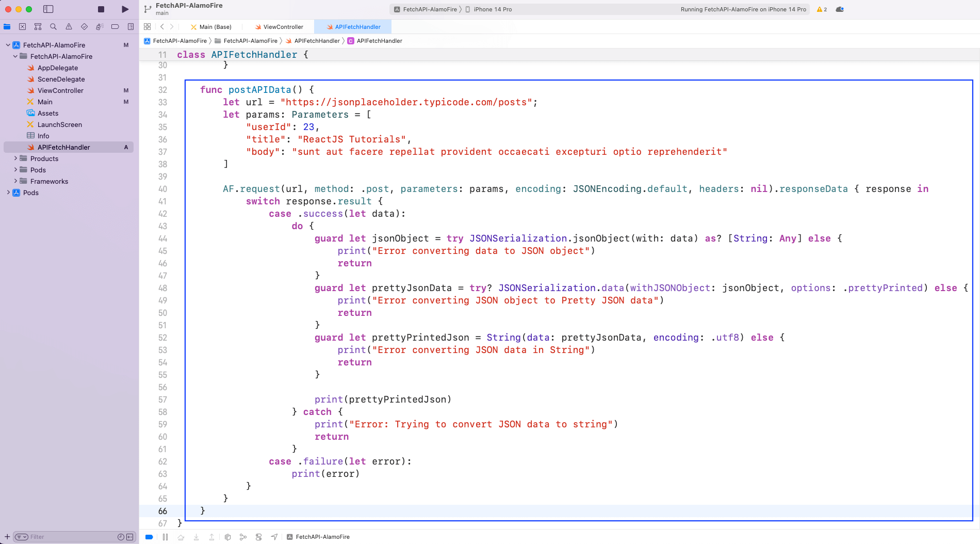The image size is (980, 544).
Task: Collapse the FetchAPI-AlamoFire project root
Action: (x=8, y=45)
